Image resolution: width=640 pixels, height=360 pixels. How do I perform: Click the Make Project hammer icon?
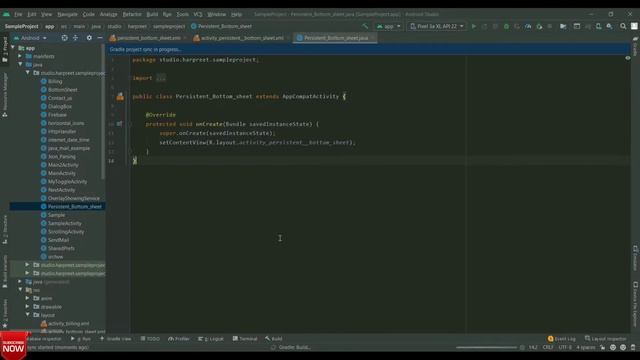coord(365,26)
